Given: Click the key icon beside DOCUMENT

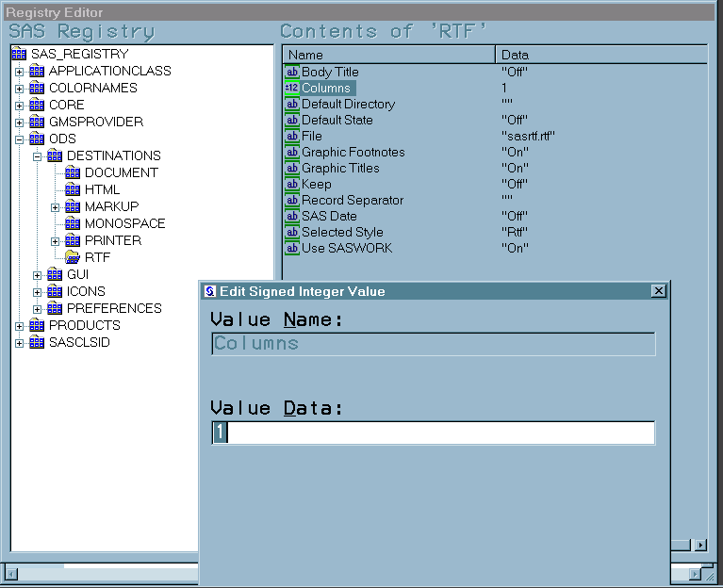Looking at the screenshot, I should (x=73, y=172).
